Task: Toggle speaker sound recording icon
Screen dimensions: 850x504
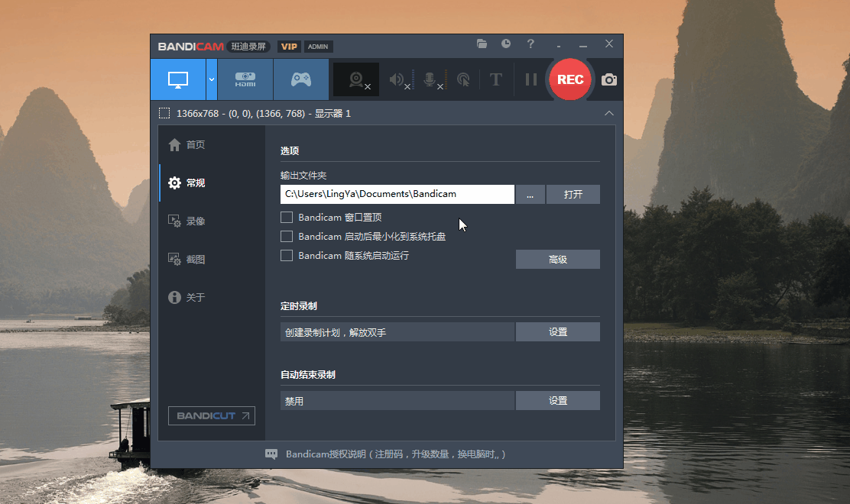Action: point(397,80)
